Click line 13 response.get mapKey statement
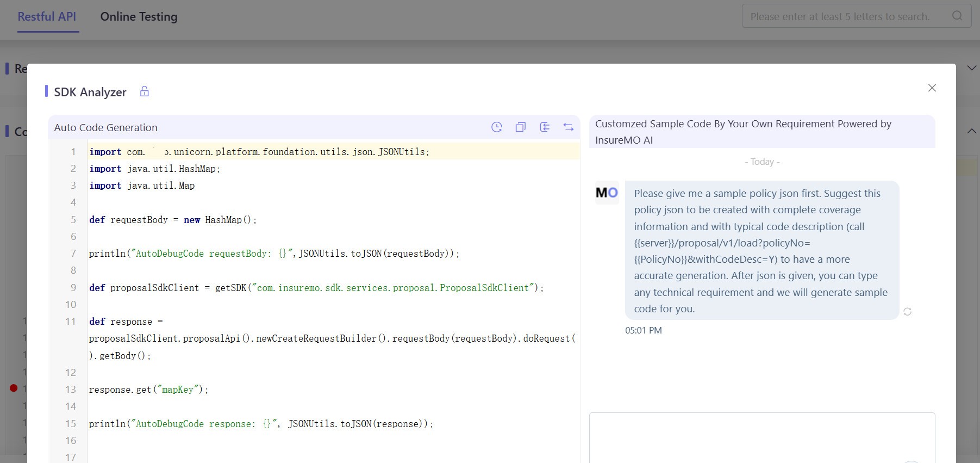The image size is (980, 463). [x=149, y=390]
